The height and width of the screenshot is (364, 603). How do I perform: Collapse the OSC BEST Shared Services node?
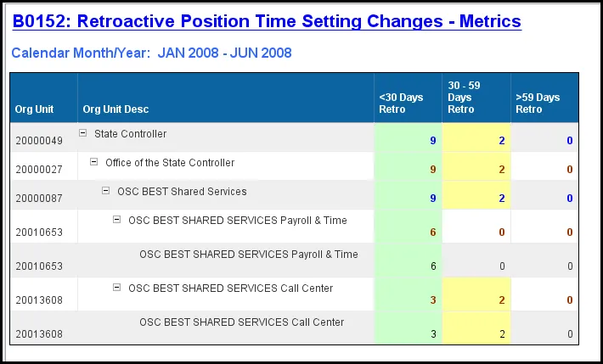(x=106, y=191)
